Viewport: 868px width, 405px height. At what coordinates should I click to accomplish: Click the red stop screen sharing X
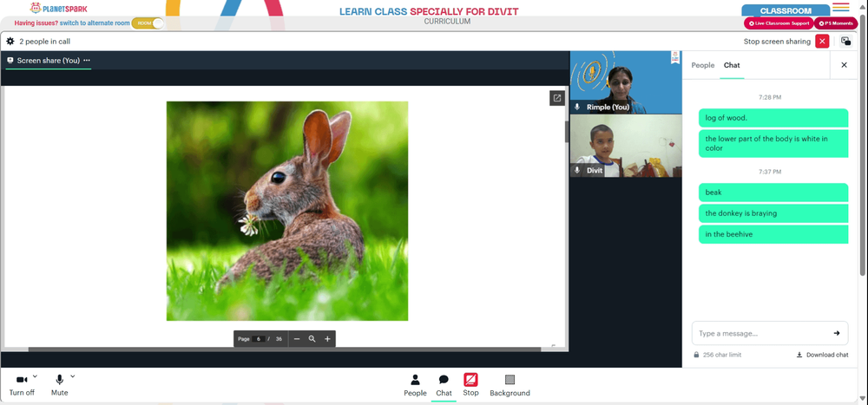coord(822,42)
